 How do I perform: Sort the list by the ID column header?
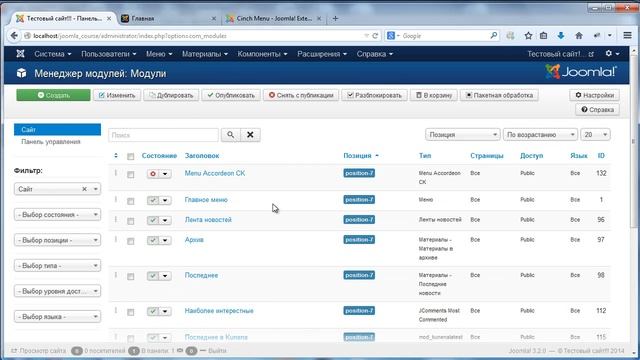point(601,156)
